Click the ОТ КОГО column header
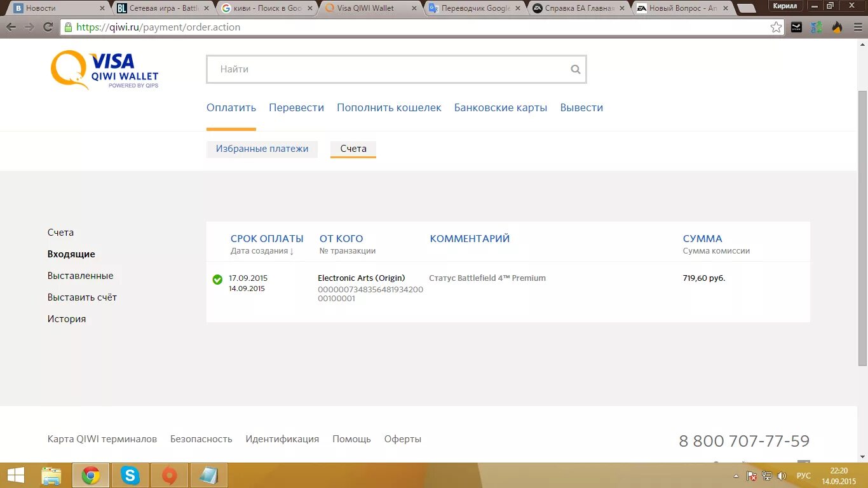This screenshot has width=868, height=488. [x=341, y=239]
